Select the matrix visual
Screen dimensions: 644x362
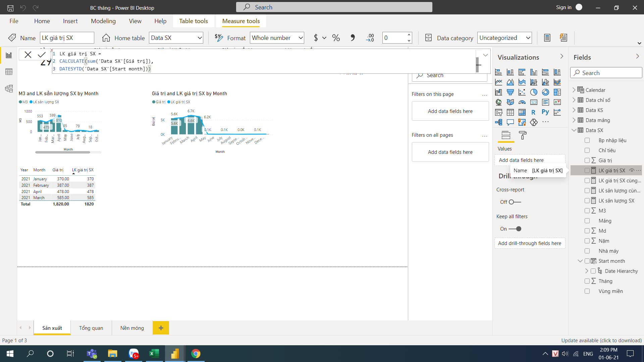pos(522,112)
